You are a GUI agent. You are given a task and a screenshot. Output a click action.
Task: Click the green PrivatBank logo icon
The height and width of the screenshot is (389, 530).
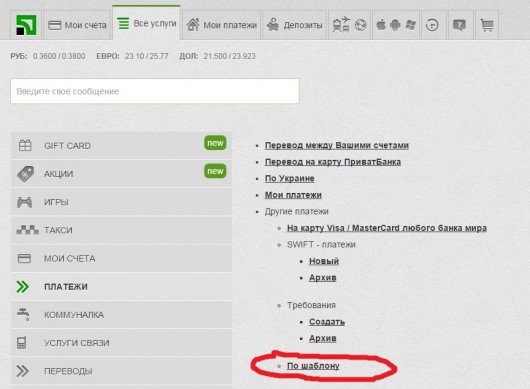pos(26,25)
